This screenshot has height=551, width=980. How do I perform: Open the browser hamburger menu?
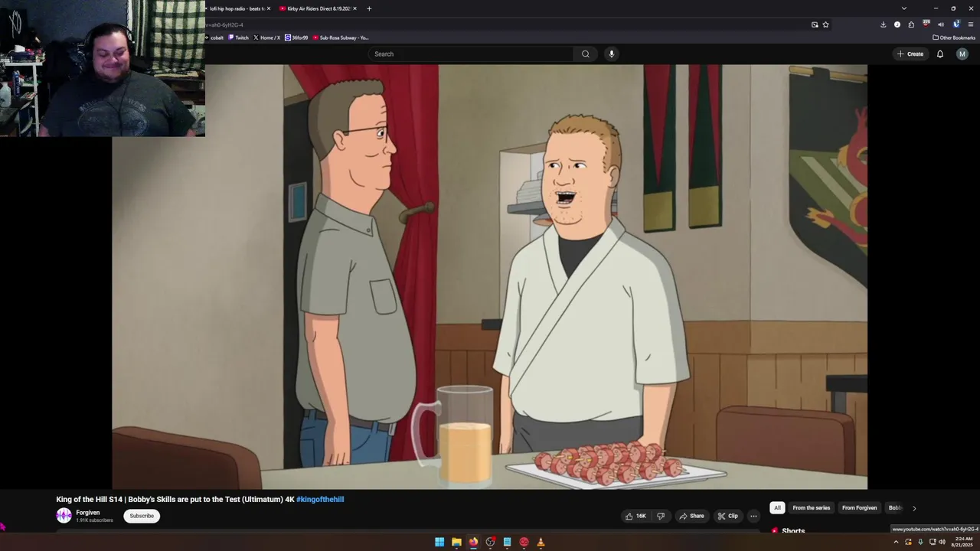click(970, 24)
